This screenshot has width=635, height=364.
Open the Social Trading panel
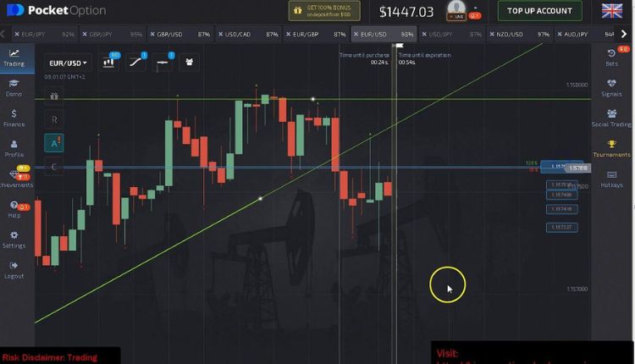pyautogui.click(x=611, y=118)
